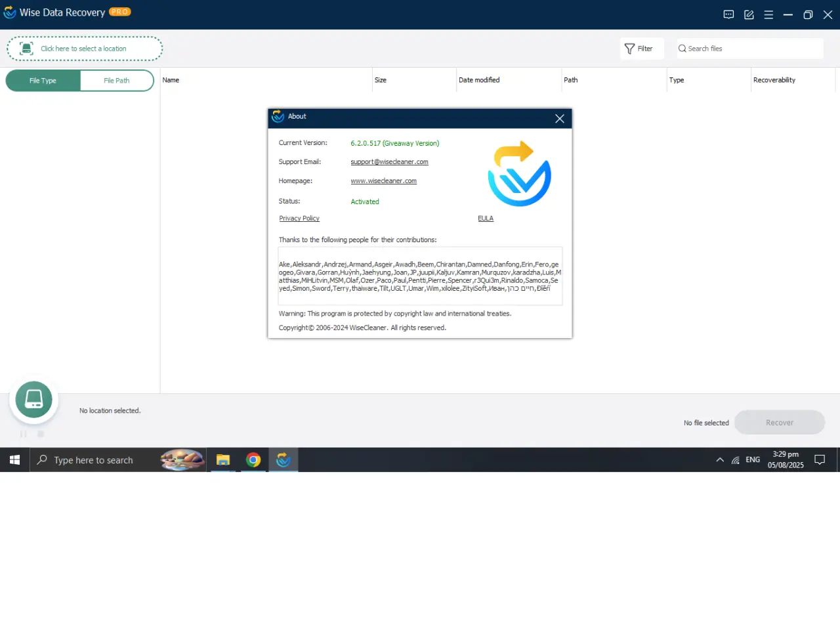Click the feedback message icon in title bar
Screen dimensions: 840x638
point(728,14)
